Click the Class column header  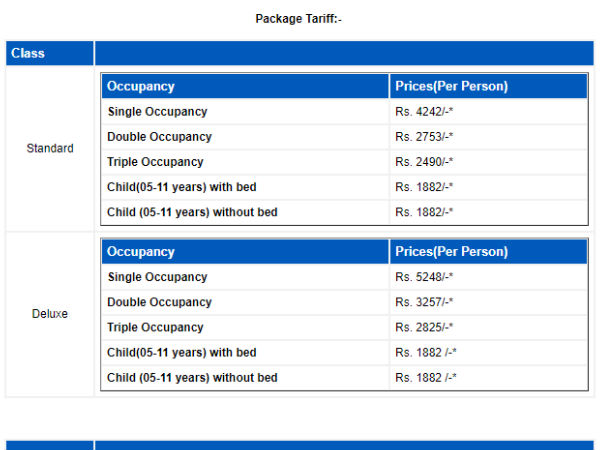28,54
